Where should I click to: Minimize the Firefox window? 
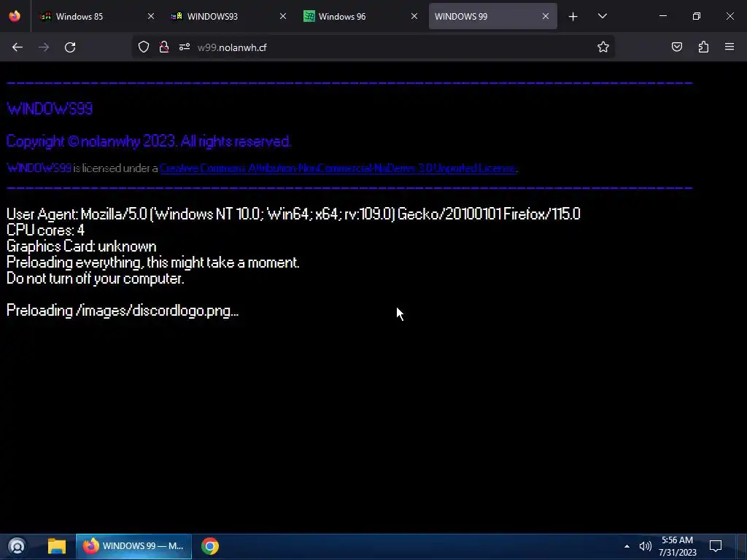click(662, 16)
